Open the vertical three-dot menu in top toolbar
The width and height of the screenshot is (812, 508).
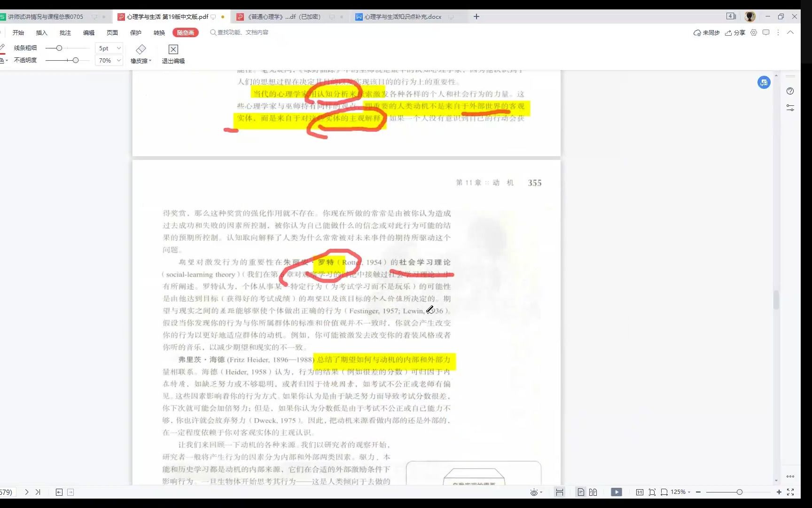coord(778,32)
